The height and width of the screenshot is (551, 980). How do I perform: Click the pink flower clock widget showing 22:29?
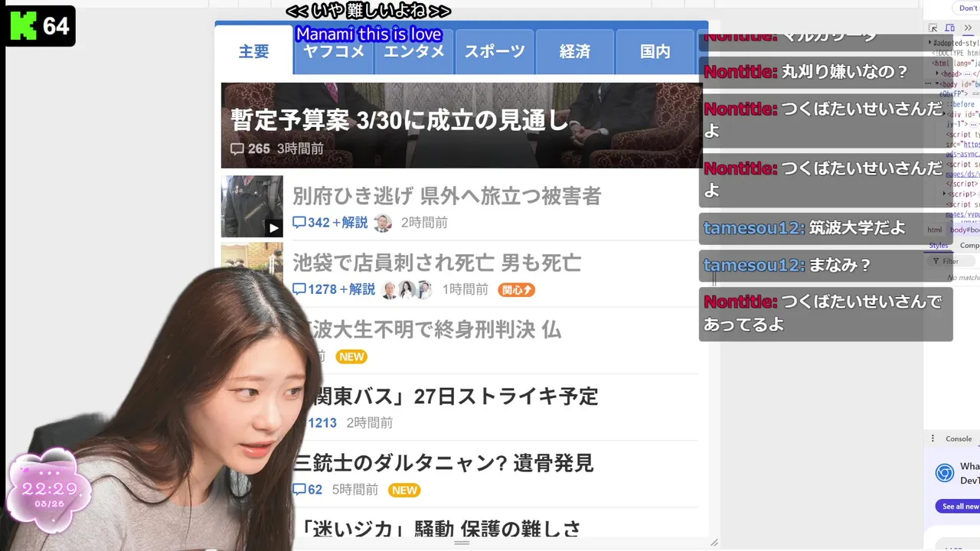49,491
